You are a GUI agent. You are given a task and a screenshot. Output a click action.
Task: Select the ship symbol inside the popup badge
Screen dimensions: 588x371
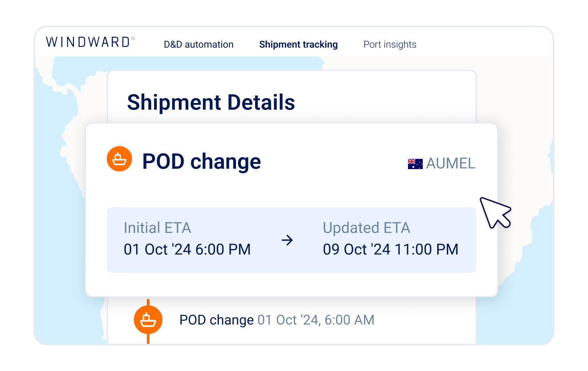(119, 159)
